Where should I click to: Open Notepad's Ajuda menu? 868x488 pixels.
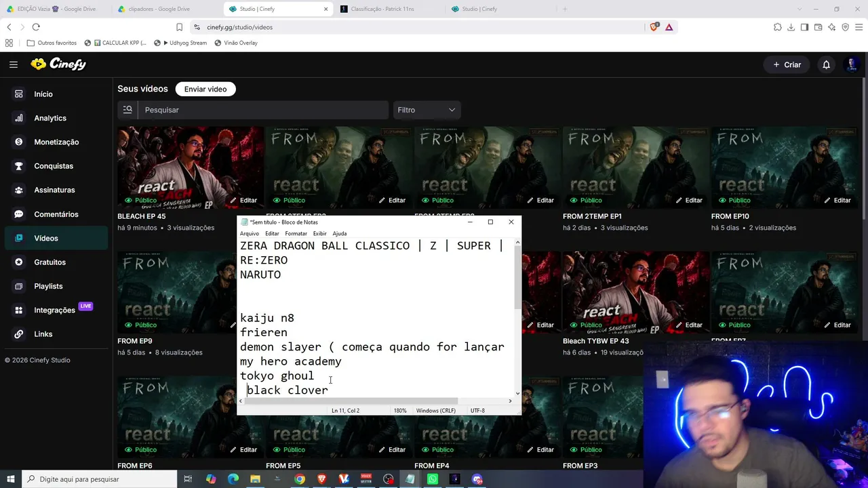pyautogui.click(x=340, y=234)
